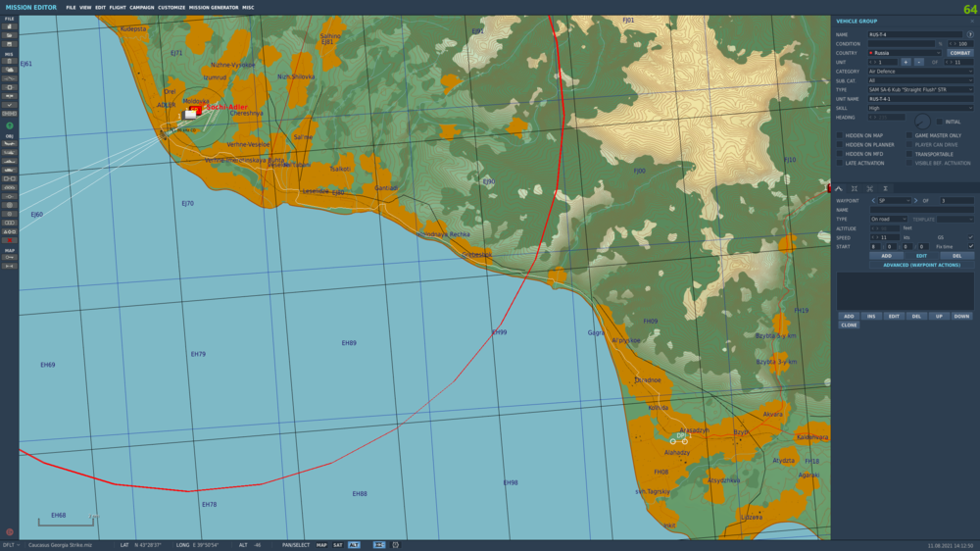Select the shapes template icon above red X
Viewport: 980px width, 551px height.
coord(10,231)
